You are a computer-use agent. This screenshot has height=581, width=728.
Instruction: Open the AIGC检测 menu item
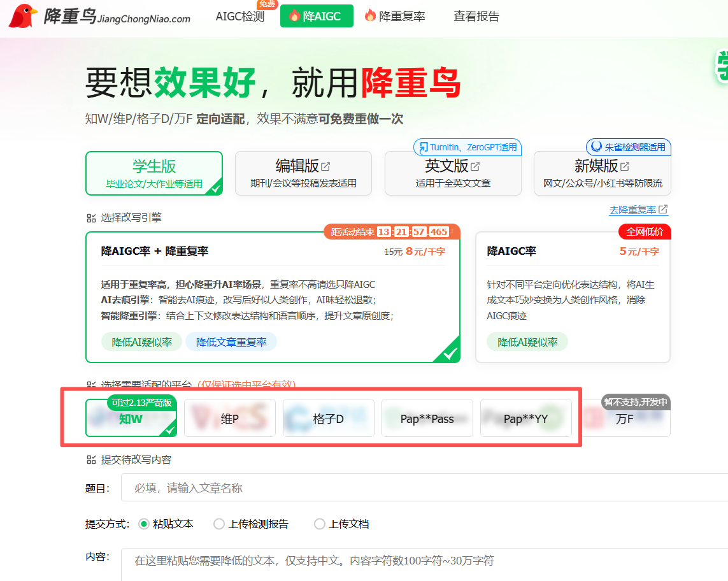point(240,17)
